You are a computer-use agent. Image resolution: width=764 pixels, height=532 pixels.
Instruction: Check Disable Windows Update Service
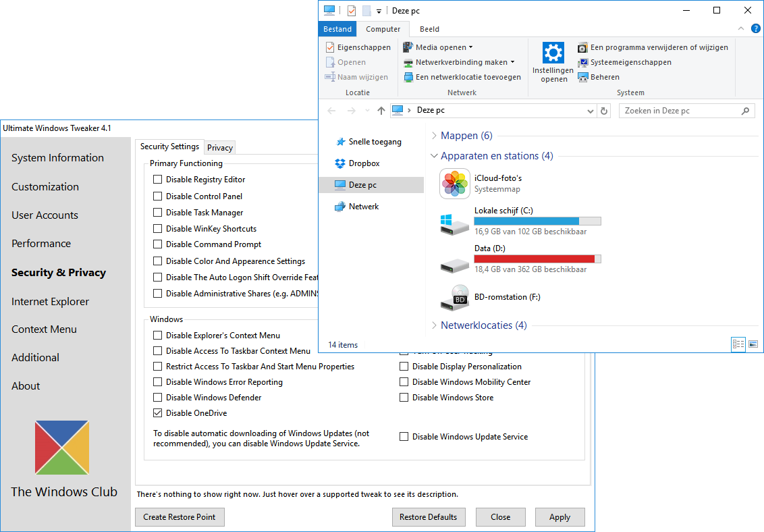404,437
